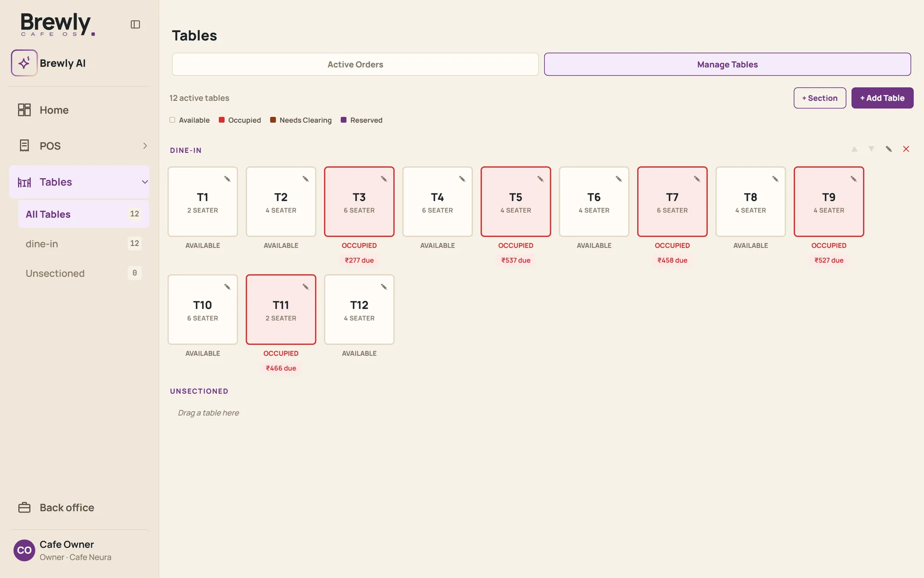924x578 pixels.
Task: Edit table T3 with its pencil icon
Action: click(384, 179)
